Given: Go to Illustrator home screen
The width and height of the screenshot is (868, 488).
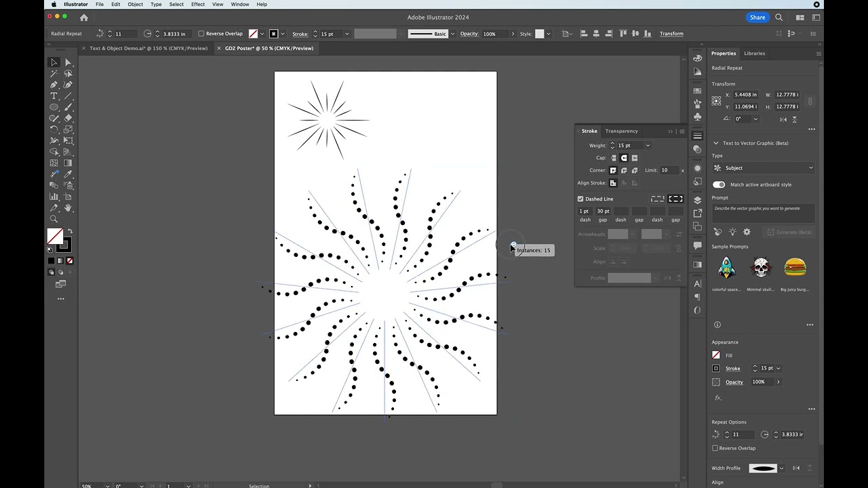Looking at the screenshot, I should pos(84,18).
